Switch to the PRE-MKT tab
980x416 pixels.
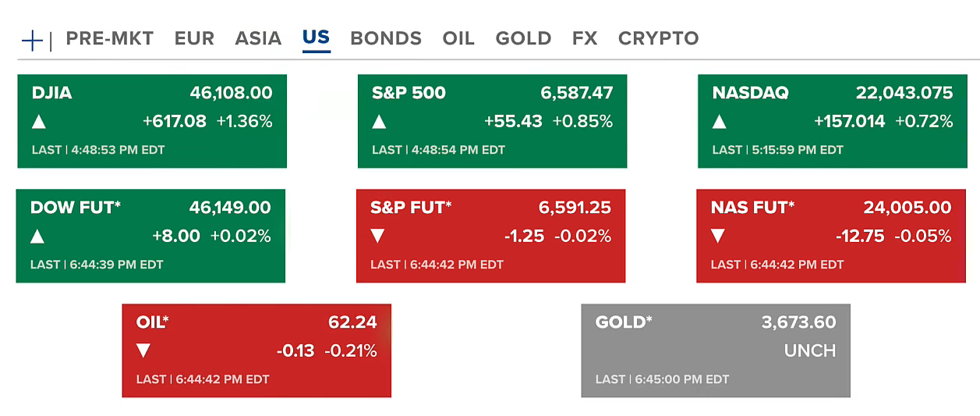click(x=110, y=38)
